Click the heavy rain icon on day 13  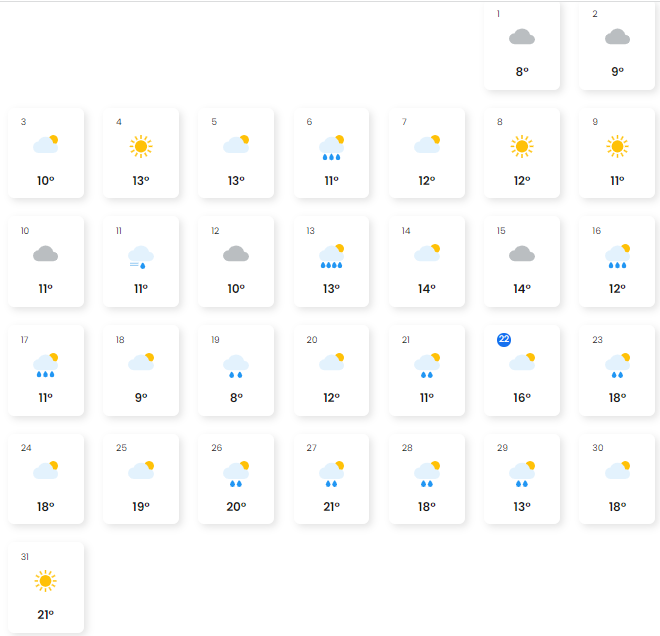tap(332, 256)
